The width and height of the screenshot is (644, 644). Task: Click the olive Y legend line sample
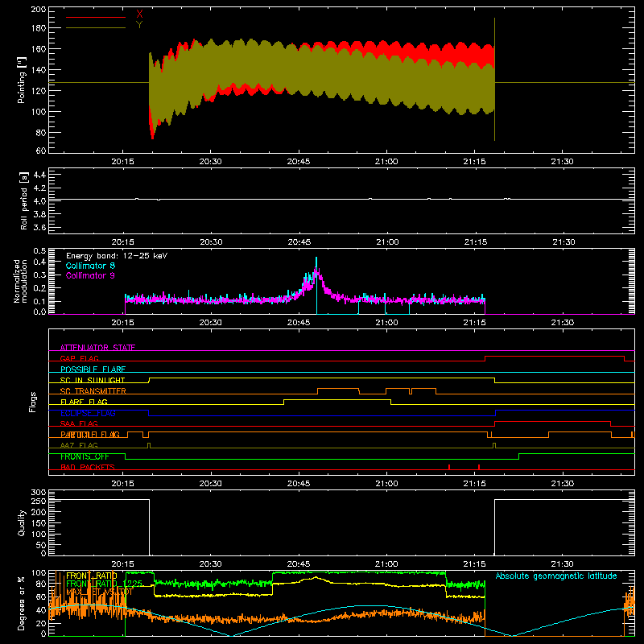tap(96, 28)
